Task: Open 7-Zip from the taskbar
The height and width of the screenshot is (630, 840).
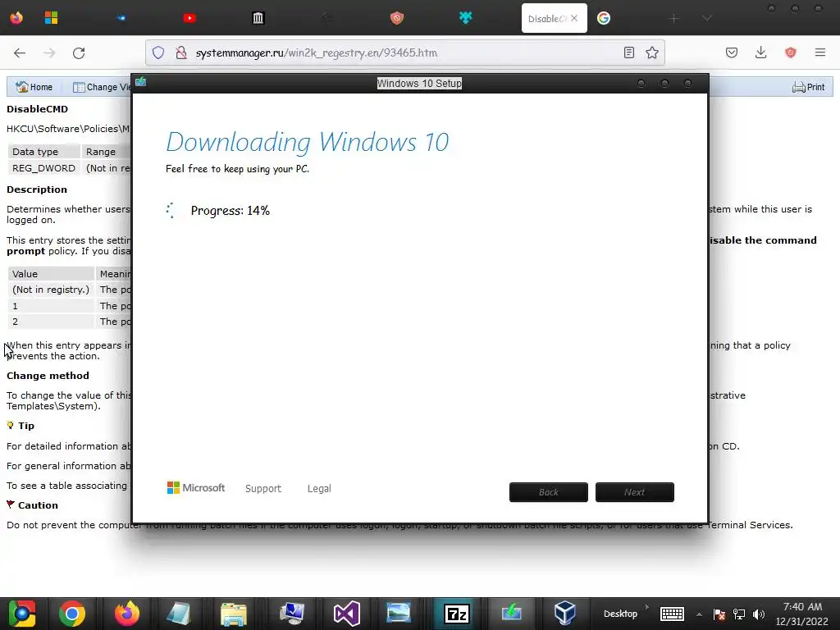Action: pos(457,614)
